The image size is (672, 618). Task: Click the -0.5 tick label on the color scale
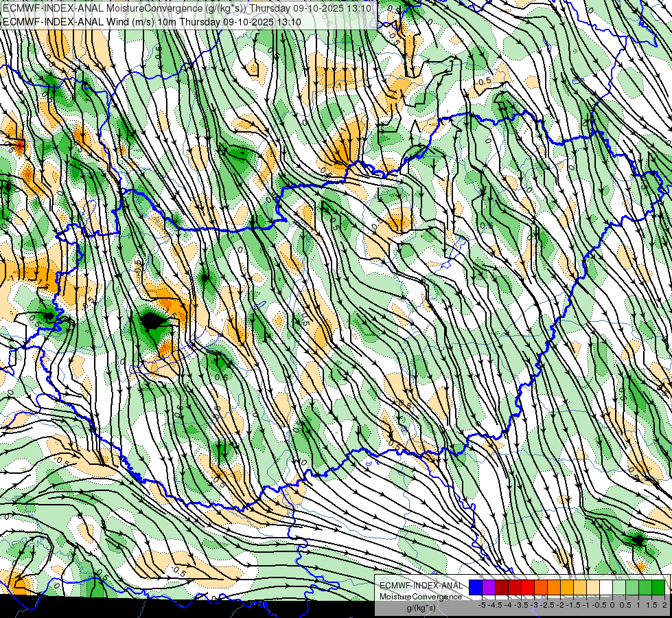[x=599, y=605]
